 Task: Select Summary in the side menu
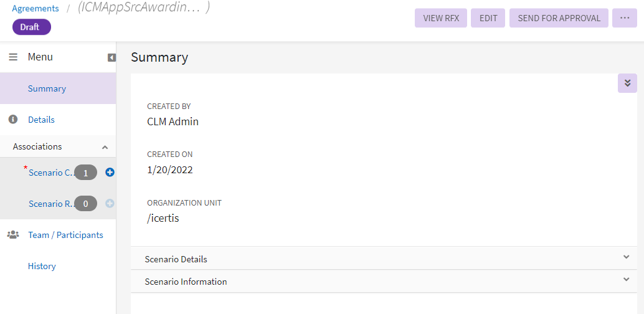pyautogui.click(x=47, y=88)
